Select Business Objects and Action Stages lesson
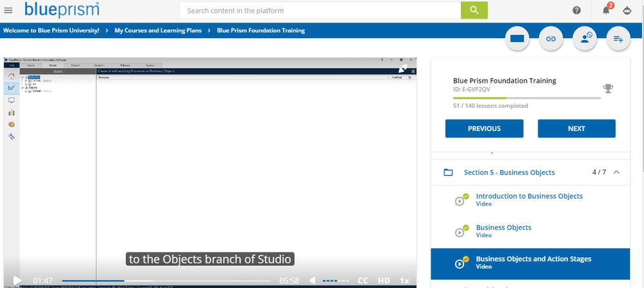The width and height of the screenshot is (644, 288). [531, 264]
